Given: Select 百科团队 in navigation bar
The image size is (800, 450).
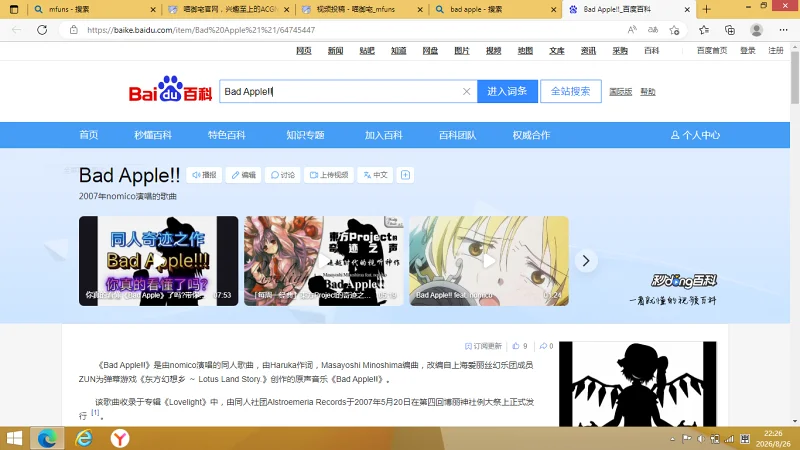Looking at the screenshot, I should click(458, 135).
